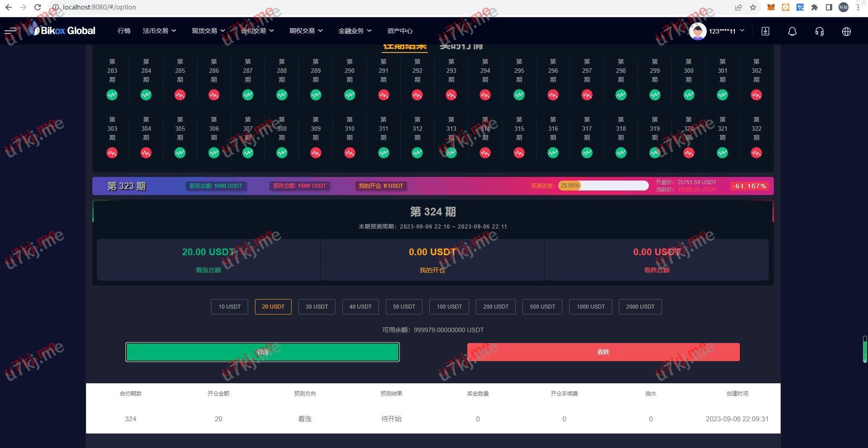Screen dimensions: 868x448
Task: Click the download app icon in header
Action: (x=765, y=31)
